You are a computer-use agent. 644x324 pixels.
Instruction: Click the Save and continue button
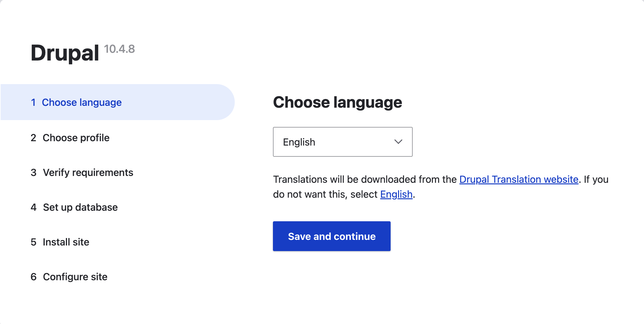(332, 236)
